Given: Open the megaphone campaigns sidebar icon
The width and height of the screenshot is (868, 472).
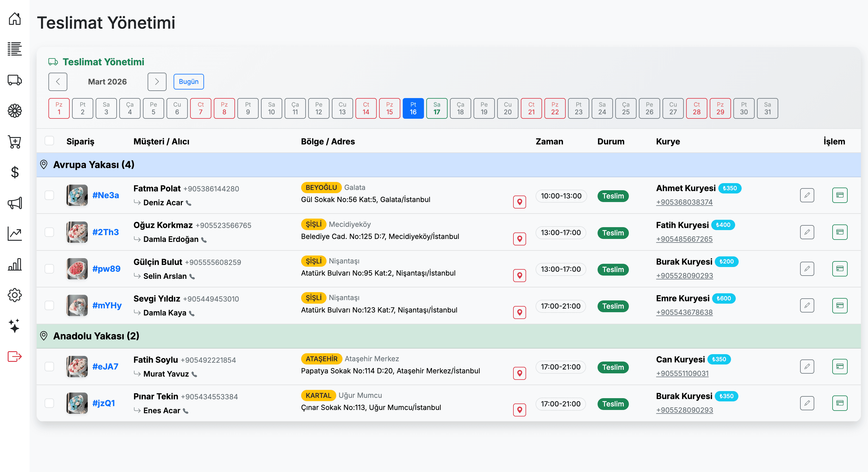Looking at the screenshot, I should point(14,203).
